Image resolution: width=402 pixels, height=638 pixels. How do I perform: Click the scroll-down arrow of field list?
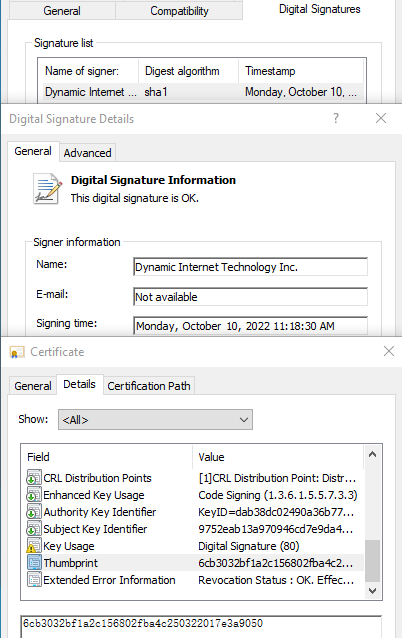[x=372, y=590]
